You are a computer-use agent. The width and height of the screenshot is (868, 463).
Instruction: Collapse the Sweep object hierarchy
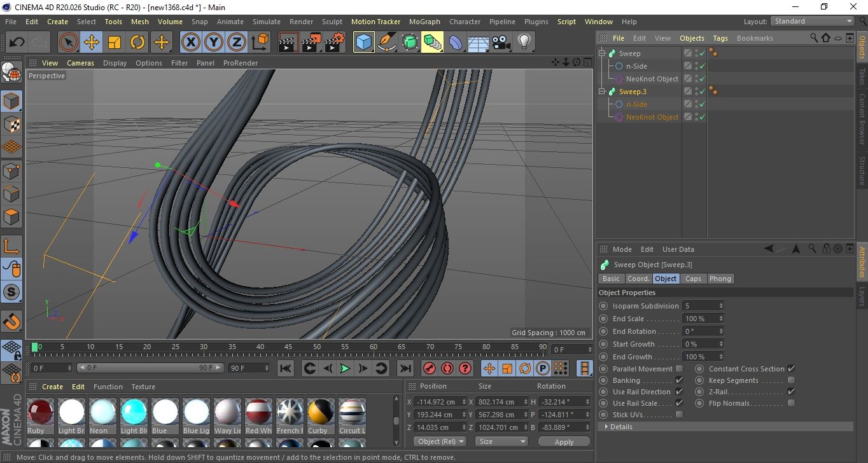coord(602,53)
